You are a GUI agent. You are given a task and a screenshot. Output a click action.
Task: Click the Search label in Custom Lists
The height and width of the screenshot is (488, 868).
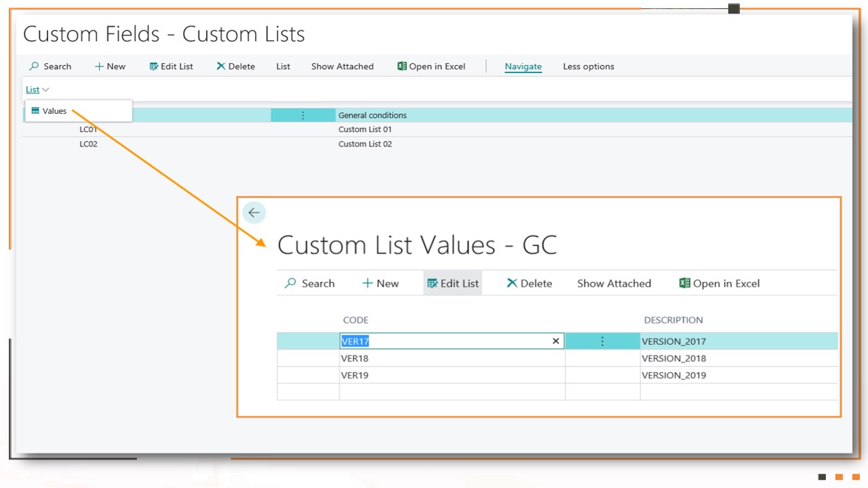point(58,66)
